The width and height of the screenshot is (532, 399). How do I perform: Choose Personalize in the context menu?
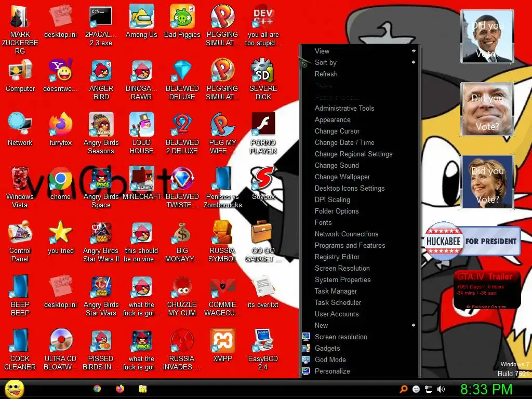tap(361, 371)
